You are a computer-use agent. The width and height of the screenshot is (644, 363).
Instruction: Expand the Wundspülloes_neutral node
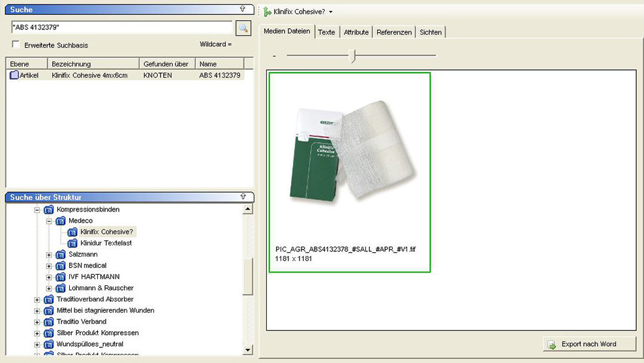coord(37,345)
